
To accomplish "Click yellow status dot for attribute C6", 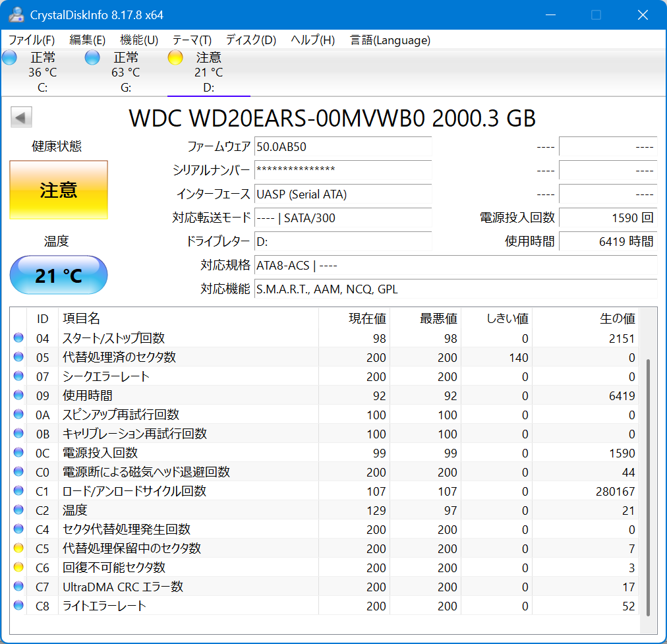I will [18, 567].
